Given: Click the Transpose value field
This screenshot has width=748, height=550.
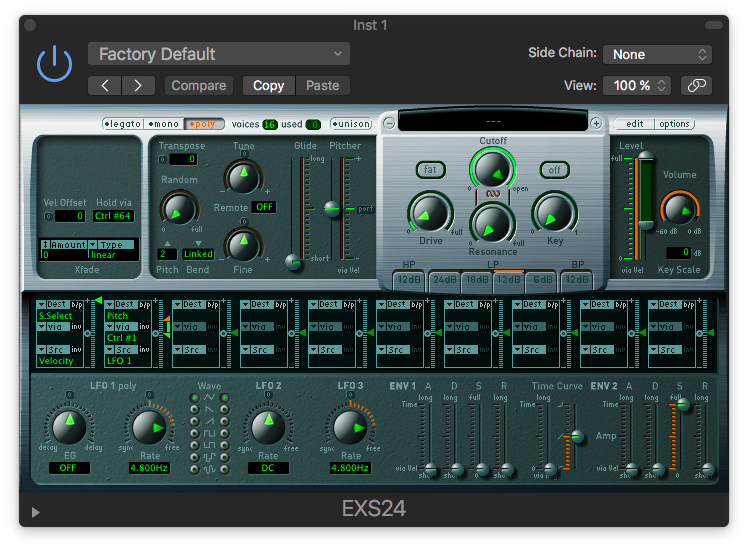Looking at the screenshot, I should pos(183,159).
